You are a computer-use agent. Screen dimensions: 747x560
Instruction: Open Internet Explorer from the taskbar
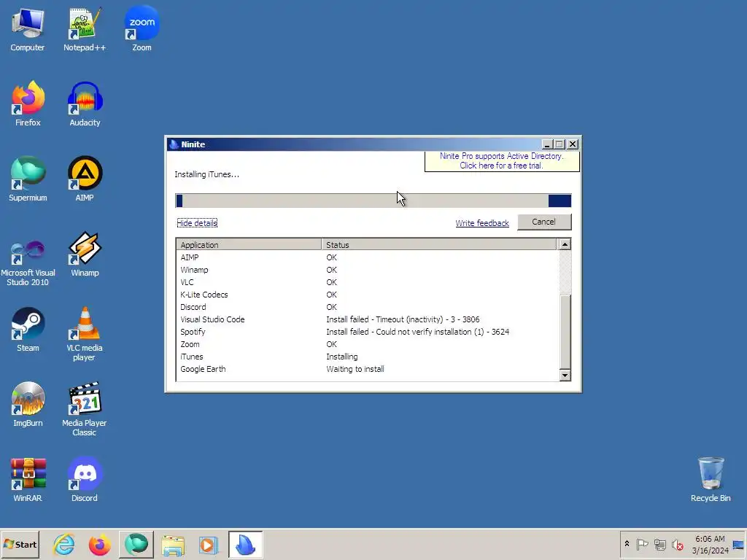tap(64, 545)
